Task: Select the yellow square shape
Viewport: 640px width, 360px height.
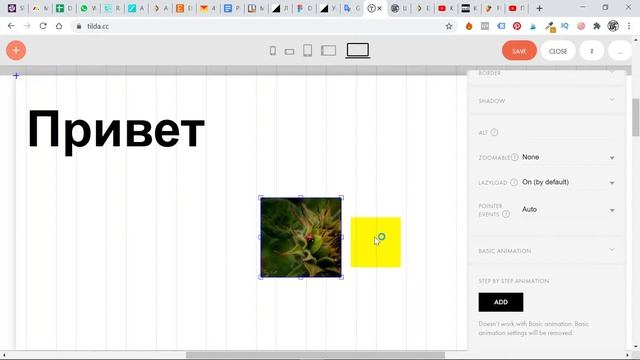Action: pos(376,242)
